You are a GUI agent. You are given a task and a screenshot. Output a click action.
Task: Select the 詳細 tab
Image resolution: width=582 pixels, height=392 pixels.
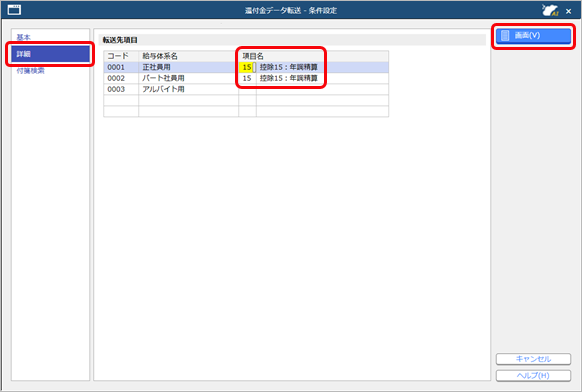50,54
